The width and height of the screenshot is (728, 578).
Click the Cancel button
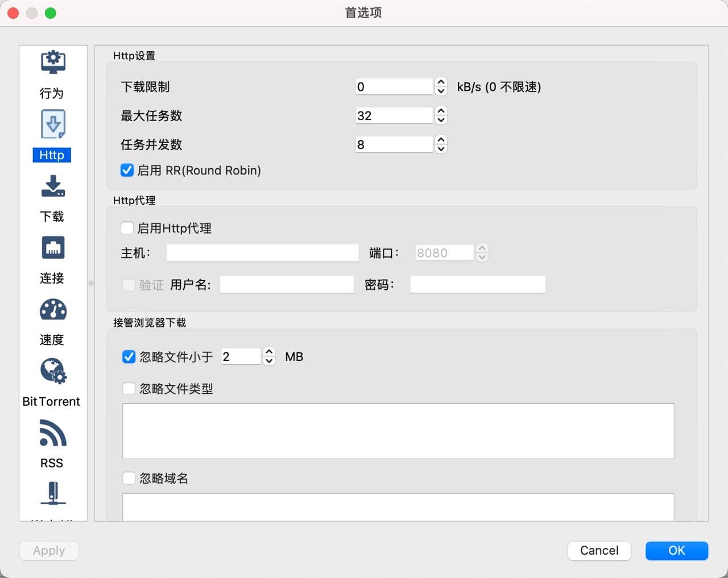click(x=599, y=550)
